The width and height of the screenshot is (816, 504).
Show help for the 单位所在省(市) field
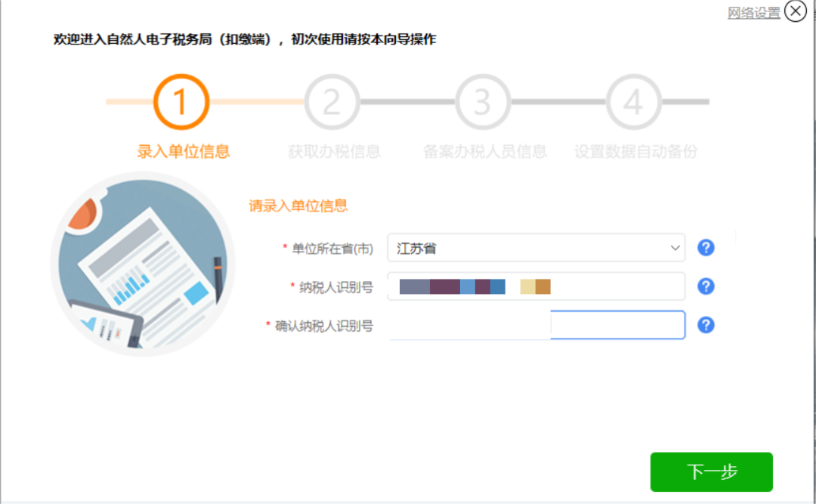(706, 248)
